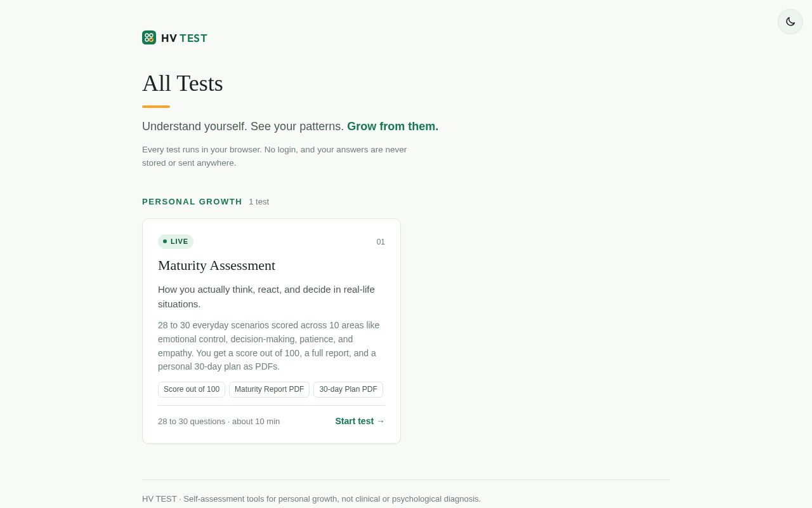
Task: Select the 'Score out of 100' tag
Action: 192,389
